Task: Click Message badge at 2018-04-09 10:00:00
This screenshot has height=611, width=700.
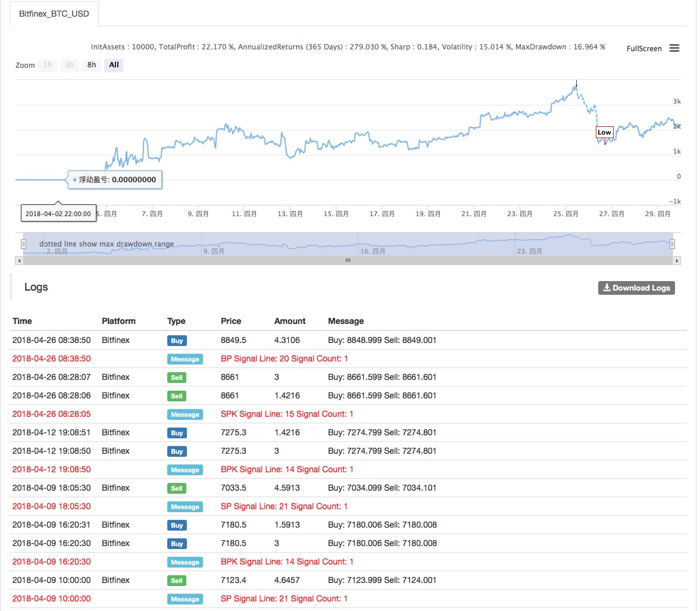Action: click(x=185, y=599)
